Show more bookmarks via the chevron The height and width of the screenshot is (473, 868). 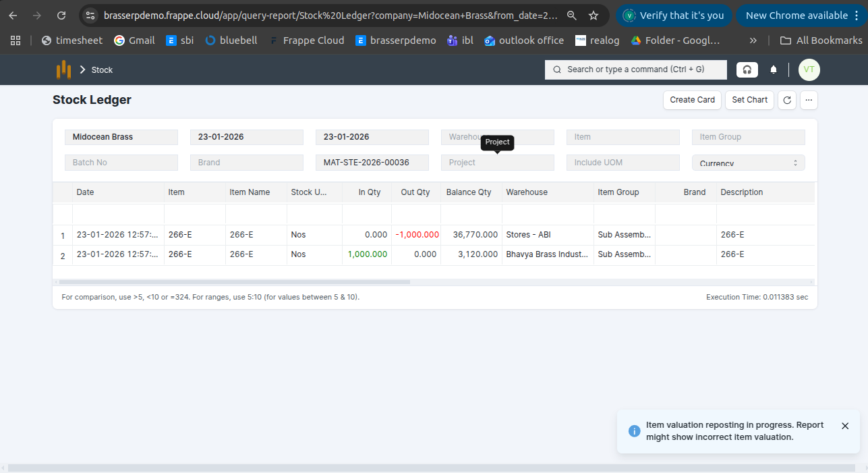click(753, 40)
